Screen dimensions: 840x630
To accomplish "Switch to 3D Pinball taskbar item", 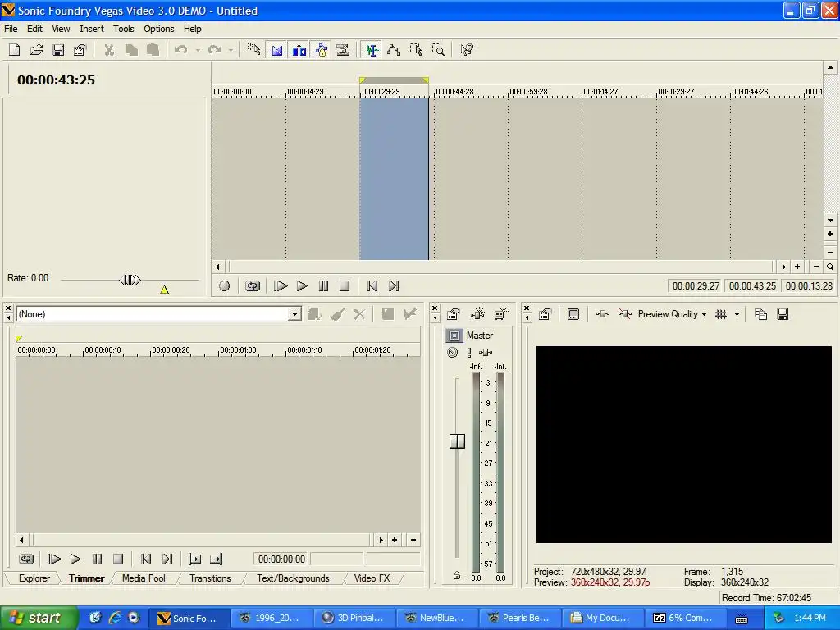I will [x=354, y=618].
